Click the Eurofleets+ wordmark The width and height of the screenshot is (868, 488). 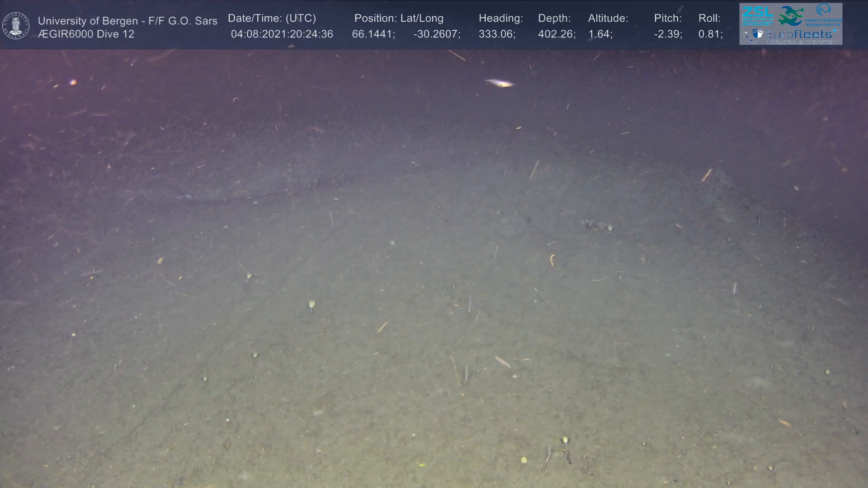click(800, 34)
